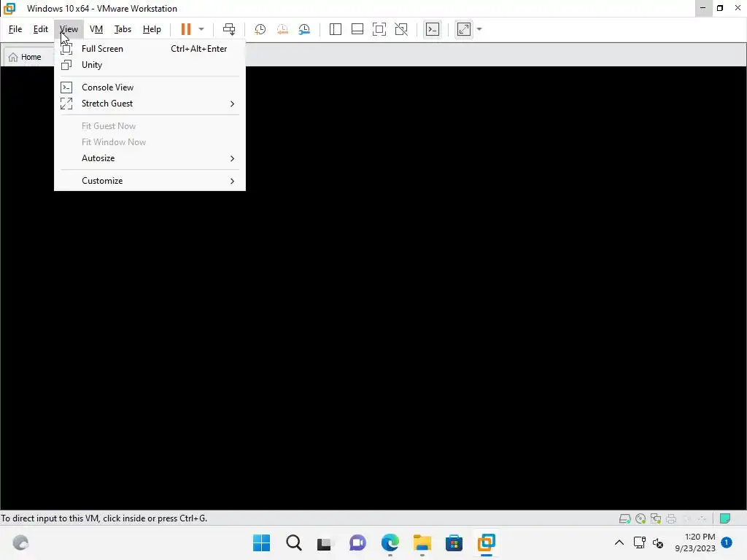The height and width of the screenshot is (560, 747).
Task: Click the printer status bar icon
Action: click(671, 518)
